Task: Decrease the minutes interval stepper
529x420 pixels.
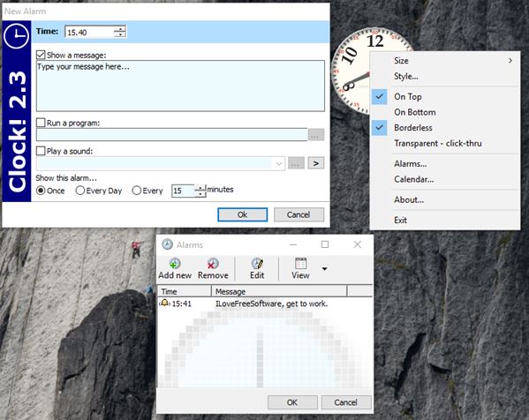Action: [200, 194]
